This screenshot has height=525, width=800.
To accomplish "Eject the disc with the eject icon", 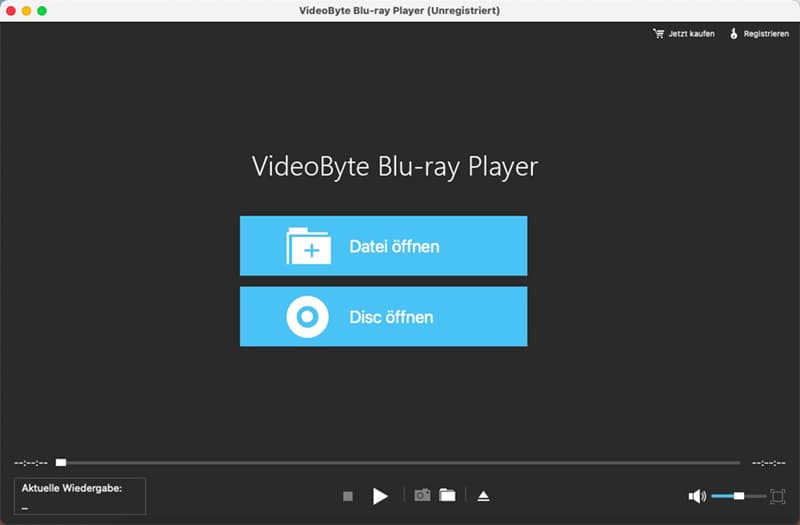I will [x=483, y=496].
